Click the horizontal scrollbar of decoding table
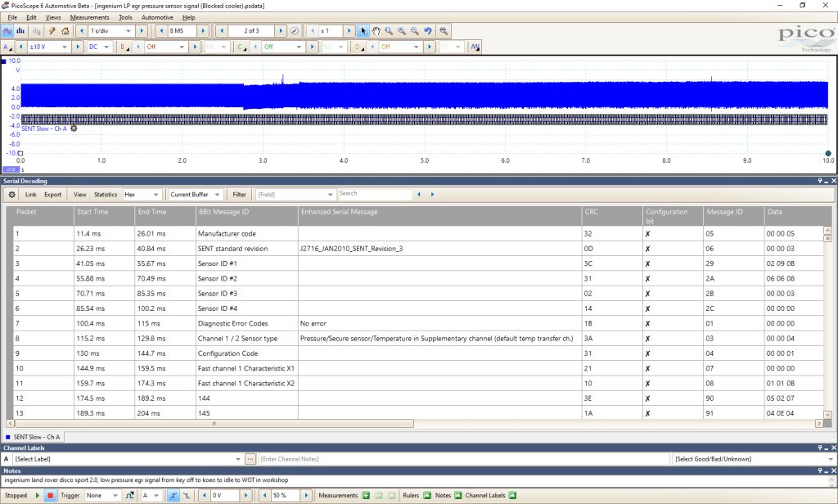 click(214, 423)
